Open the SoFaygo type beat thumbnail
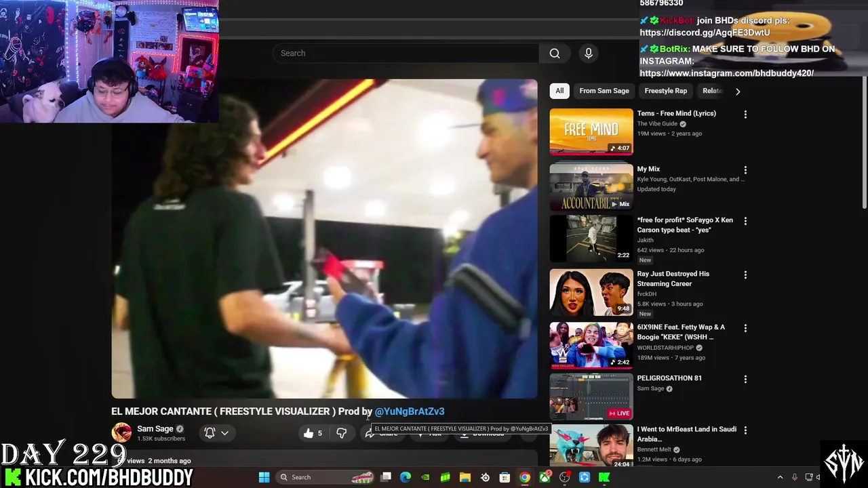 click(x=591, y=239)
